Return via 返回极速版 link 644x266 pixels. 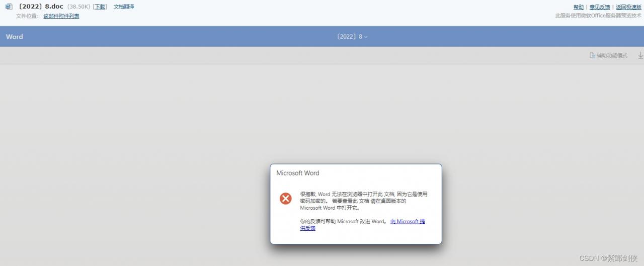click(x=628, y=7)
